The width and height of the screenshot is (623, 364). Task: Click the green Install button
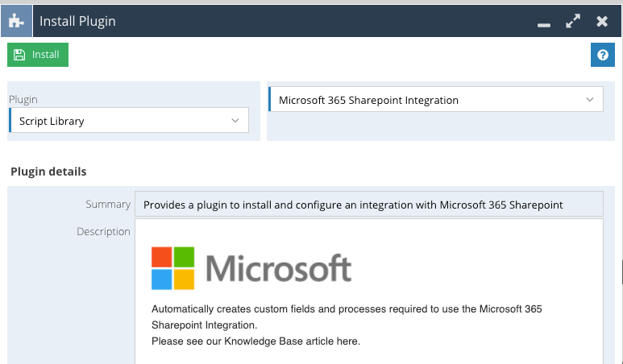38,55
